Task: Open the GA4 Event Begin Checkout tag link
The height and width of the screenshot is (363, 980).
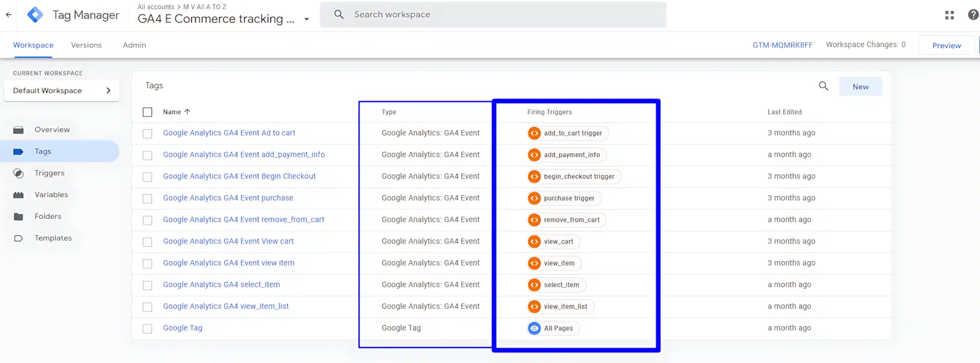Action: click(239, 176)
